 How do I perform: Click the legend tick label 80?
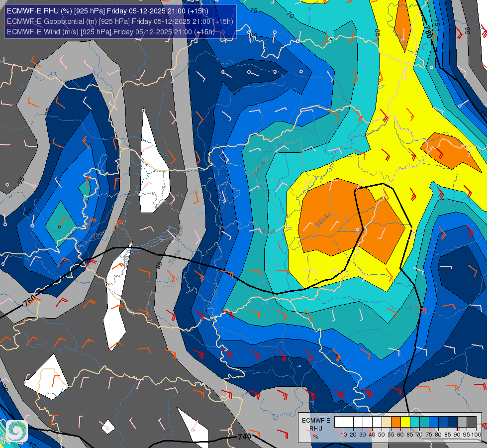[439, 435]
